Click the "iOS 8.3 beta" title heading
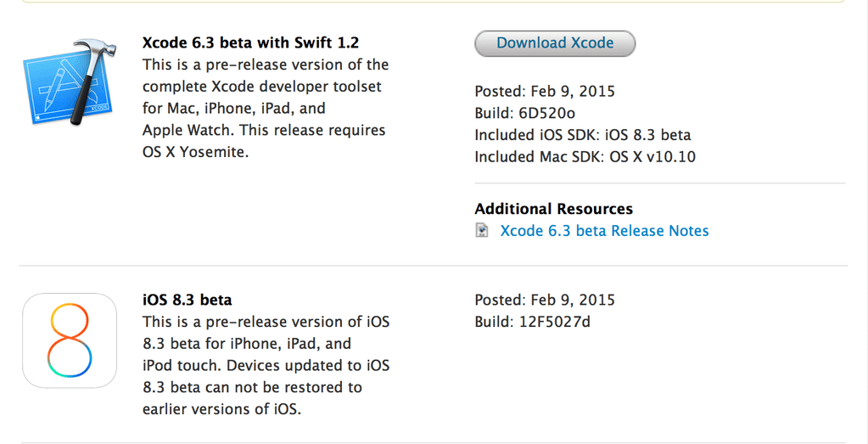This screenshot has height=444, width=868. pos(187,300)
